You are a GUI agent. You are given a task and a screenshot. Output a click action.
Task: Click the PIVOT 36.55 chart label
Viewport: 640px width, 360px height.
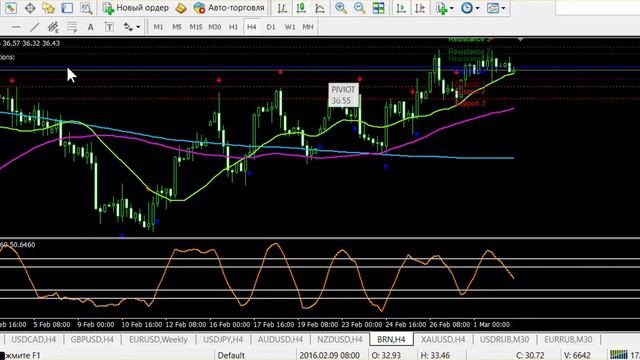coord(343,95)
